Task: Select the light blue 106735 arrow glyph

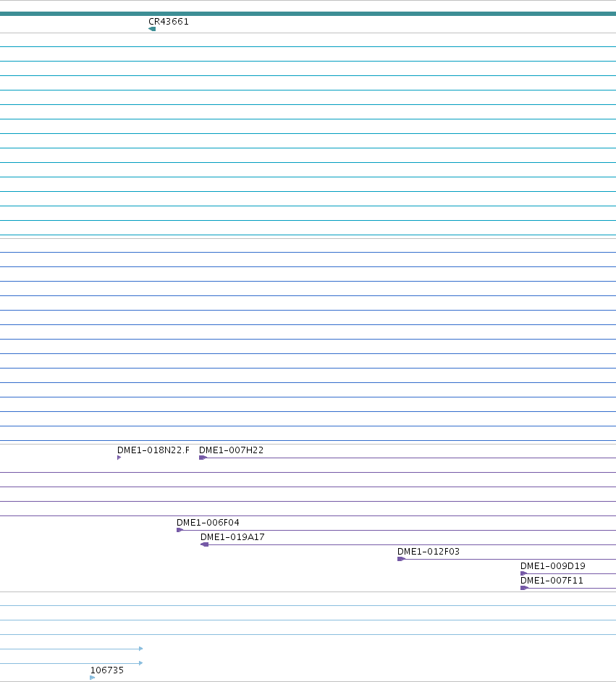Action: [x=92, y=678]
